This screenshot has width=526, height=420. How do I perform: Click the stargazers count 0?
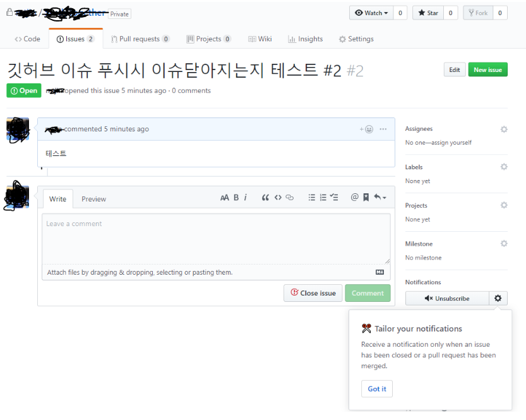click(450, 13)
